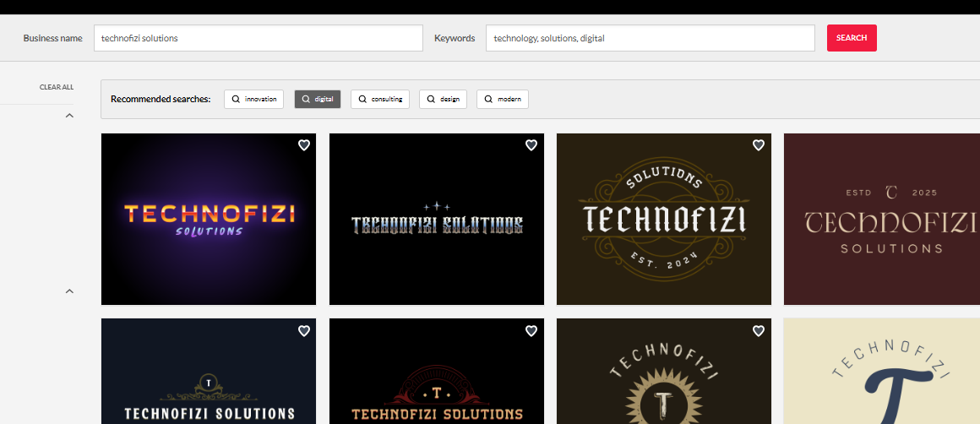Select the digital recommended search

318,100
